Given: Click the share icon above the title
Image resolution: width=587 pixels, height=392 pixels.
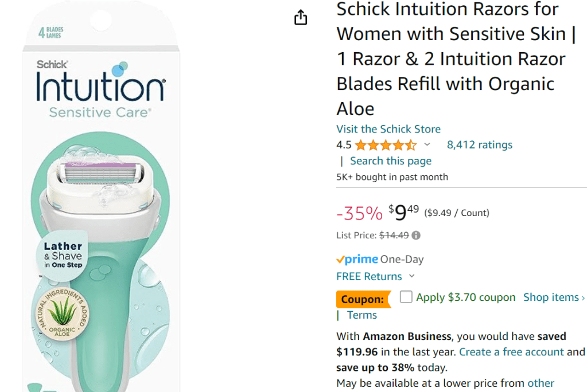Looking at the screenshot, I should pos(301,18).
